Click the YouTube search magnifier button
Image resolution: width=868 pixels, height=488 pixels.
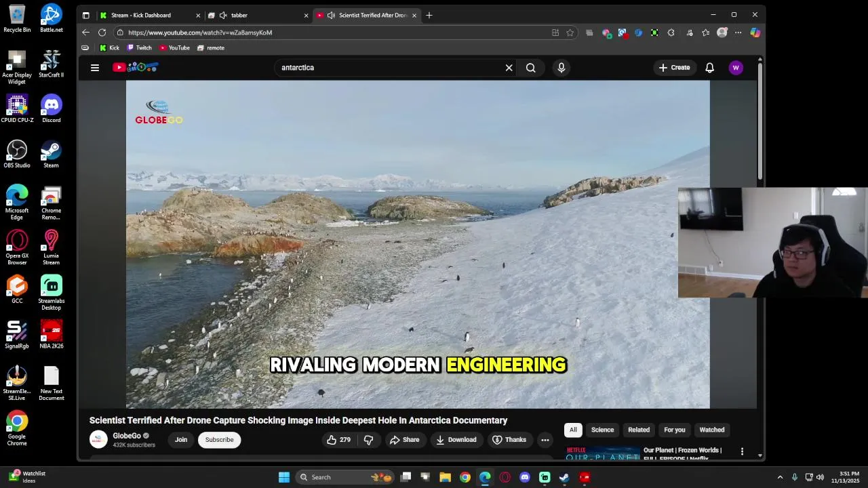pos(530,68)
